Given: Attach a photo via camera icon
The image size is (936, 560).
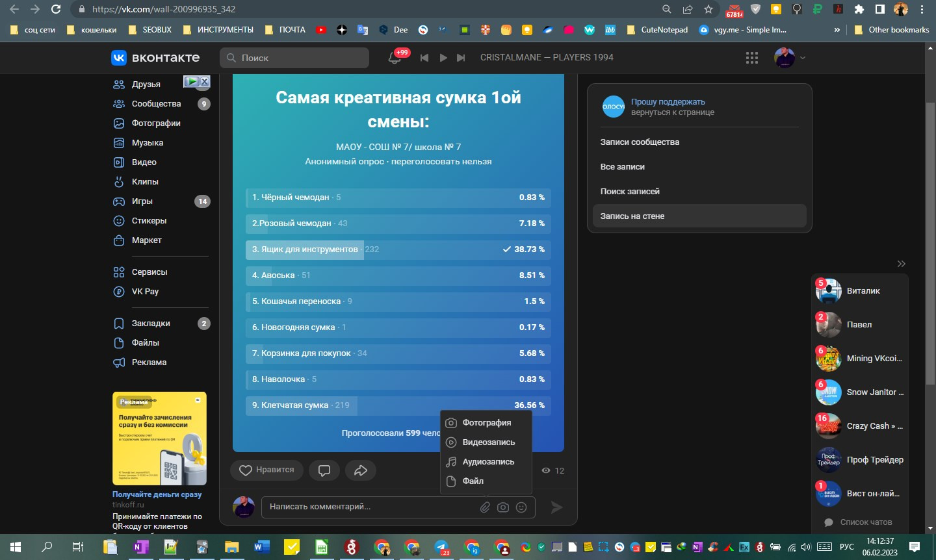Looking at the screenshot, I should [x=503, y=507].
